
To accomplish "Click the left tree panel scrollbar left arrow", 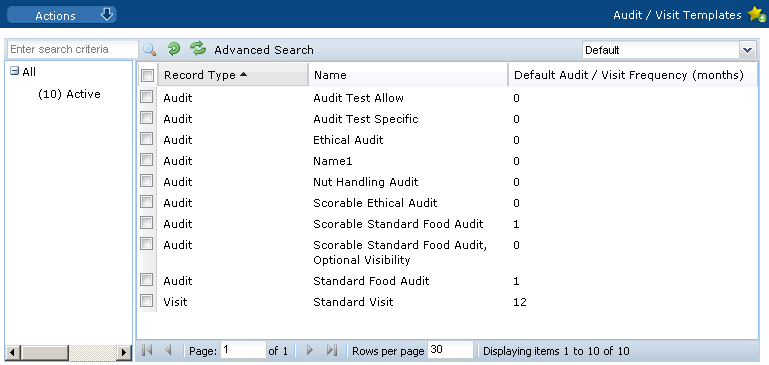I will click(x=13, y=352).
